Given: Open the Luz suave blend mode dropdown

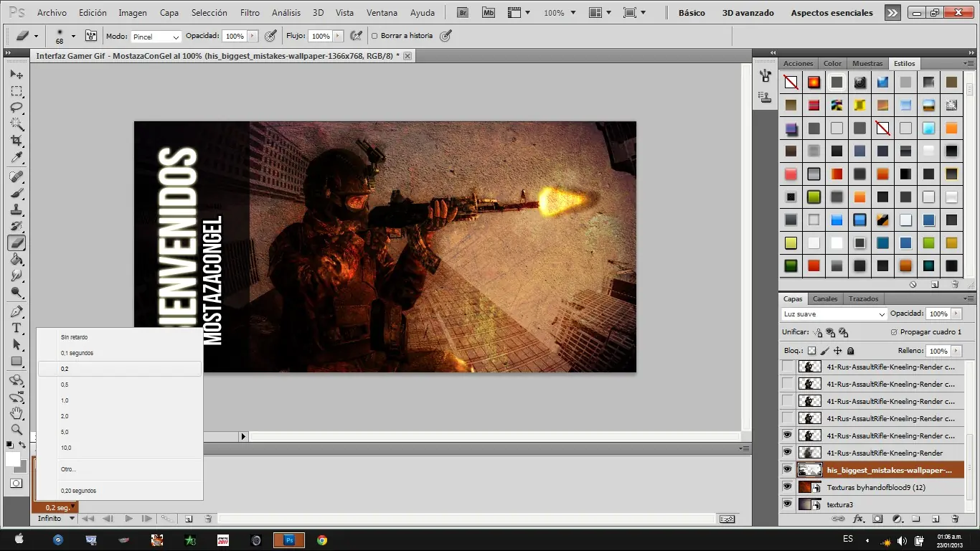Looking at the screenshot, I should [x=834, y=314].
